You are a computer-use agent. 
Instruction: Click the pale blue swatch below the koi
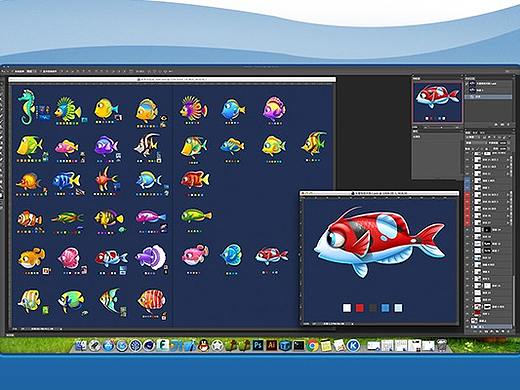(x=398, y=308)
